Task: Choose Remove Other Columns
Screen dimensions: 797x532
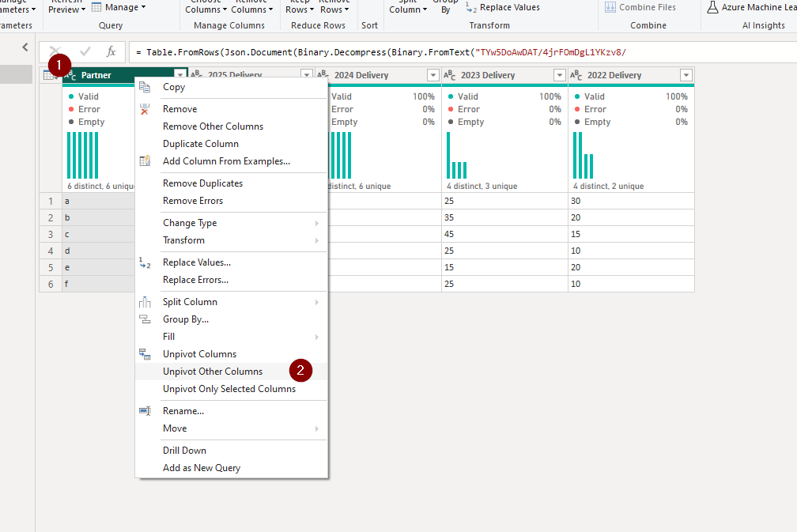Action: (x=231, y=126)
